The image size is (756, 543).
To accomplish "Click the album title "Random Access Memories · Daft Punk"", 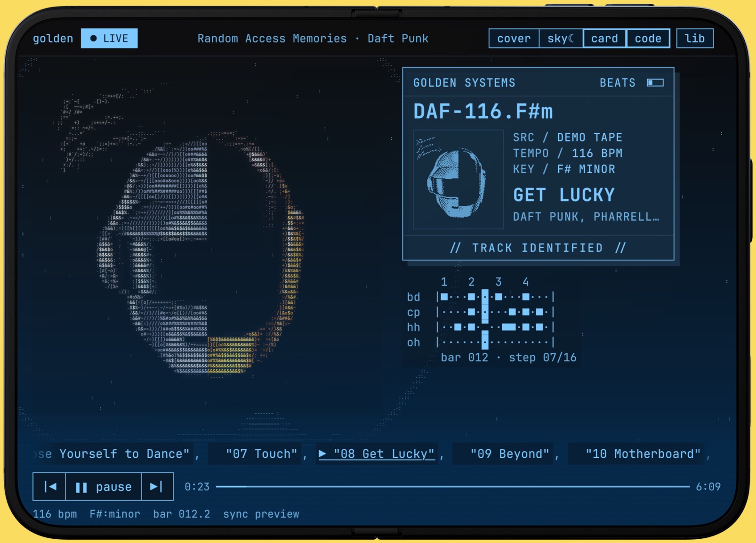I will [x=313, y=39].
